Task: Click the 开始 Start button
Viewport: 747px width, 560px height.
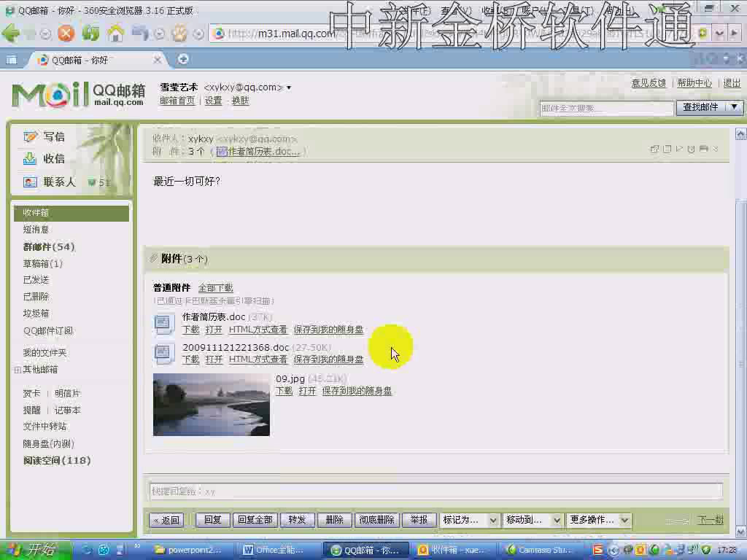Action: tap(36, 550)
